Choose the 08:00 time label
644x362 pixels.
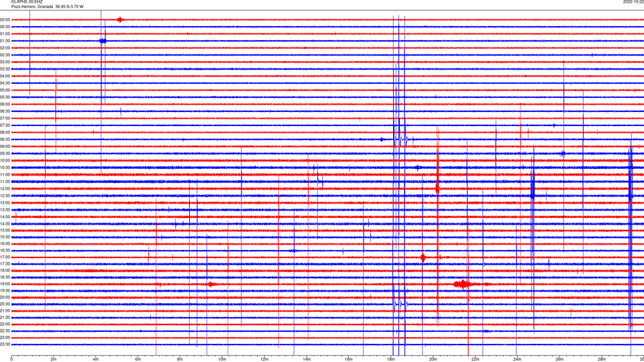5,132
